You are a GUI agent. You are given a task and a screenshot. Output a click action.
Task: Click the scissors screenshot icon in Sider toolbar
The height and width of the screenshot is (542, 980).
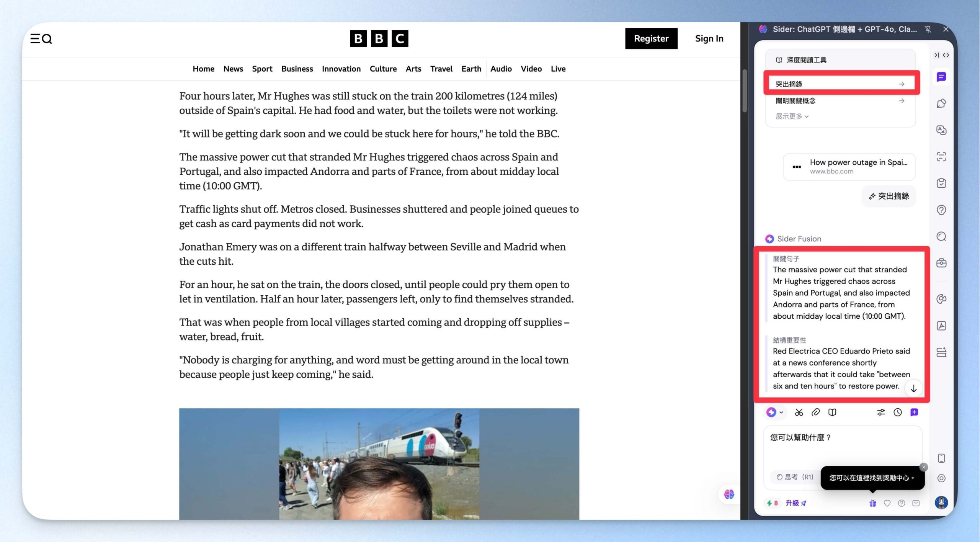click(x=799, y=413)
